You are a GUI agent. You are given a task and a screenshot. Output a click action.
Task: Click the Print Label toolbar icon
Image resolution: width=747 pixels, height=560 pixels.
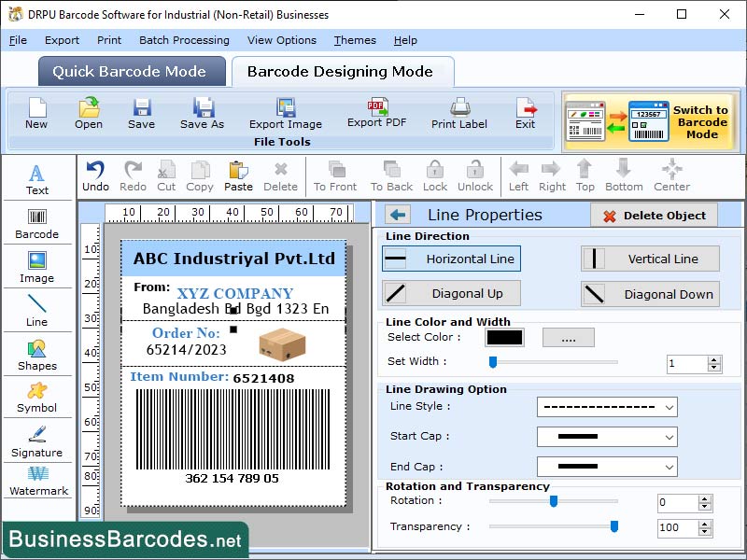458,115
